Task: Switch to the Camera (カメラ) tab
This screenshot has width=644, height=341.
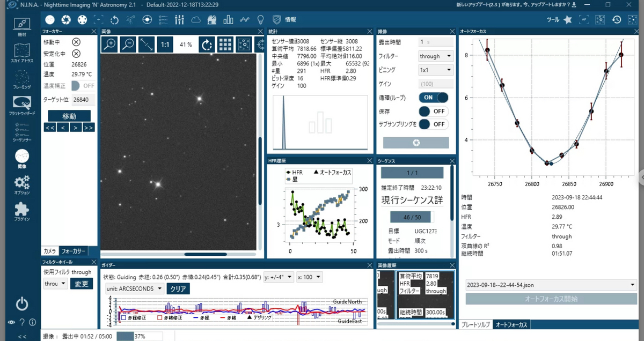Action: [49, 251]
